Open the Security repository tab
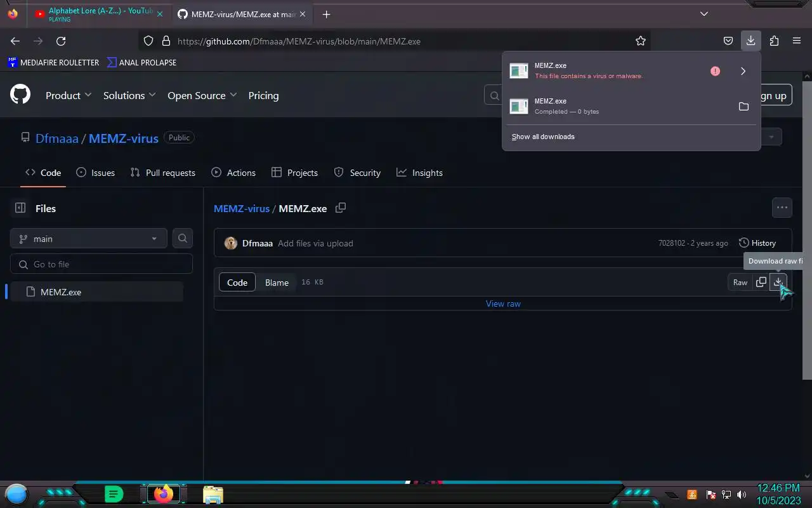 pos(357,173)
